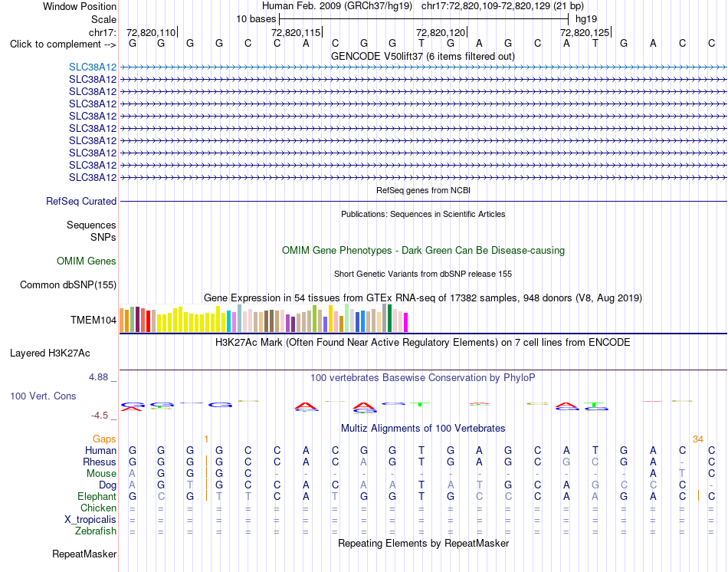The height and width of the screenshot is (572, 728).
Task: Click the position marker 72,820,110
Action: pyautogui.click(x=152, y=32)
